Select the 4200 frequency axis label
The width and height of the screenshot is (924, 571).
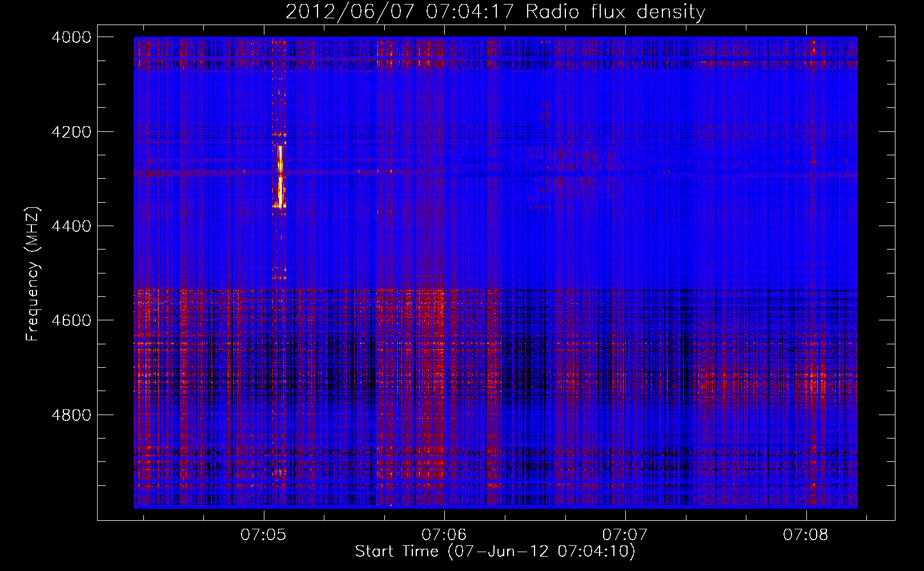tap(71, 132)
